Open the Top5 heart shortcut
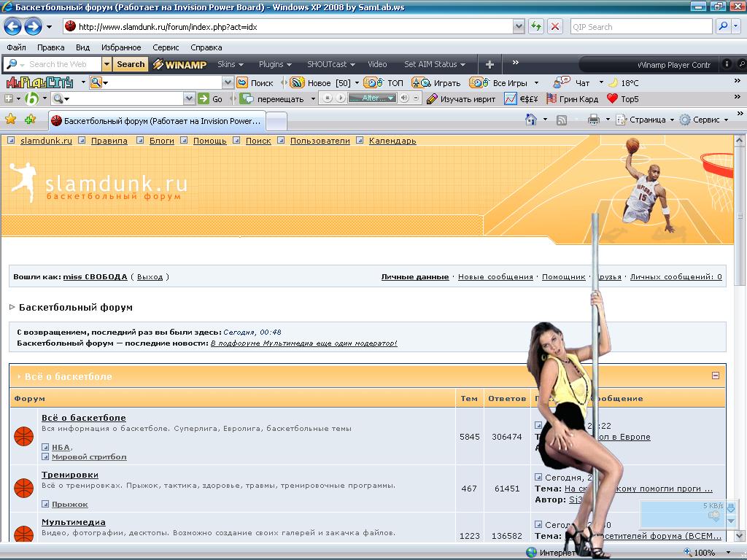This screenshot has height=560, width=747. click(x=623, y=99)
